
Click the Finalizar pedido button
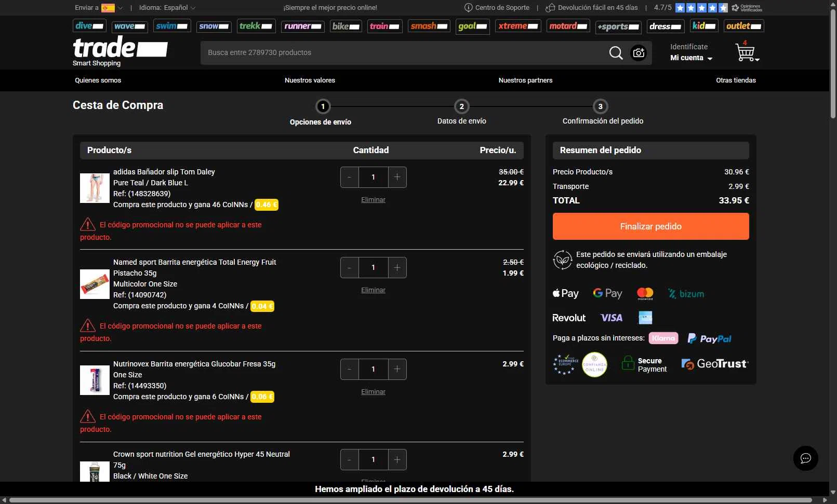[650, 226]
